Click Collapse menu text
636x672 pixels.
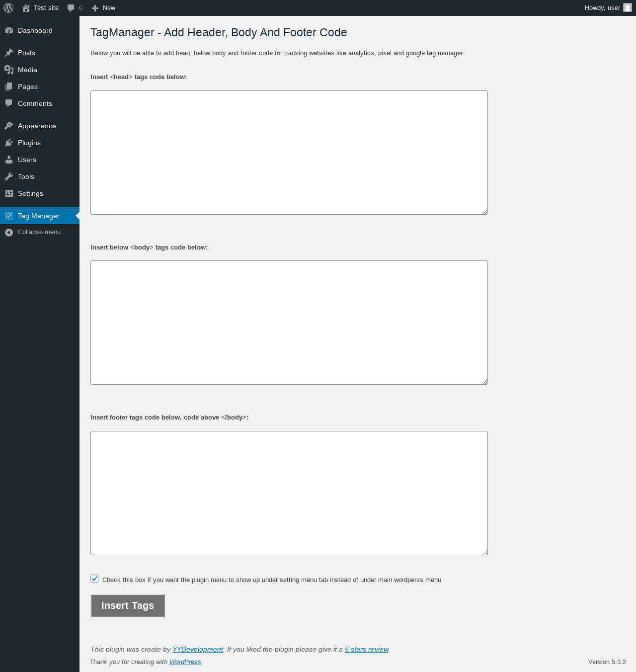[x=39, y=232]
